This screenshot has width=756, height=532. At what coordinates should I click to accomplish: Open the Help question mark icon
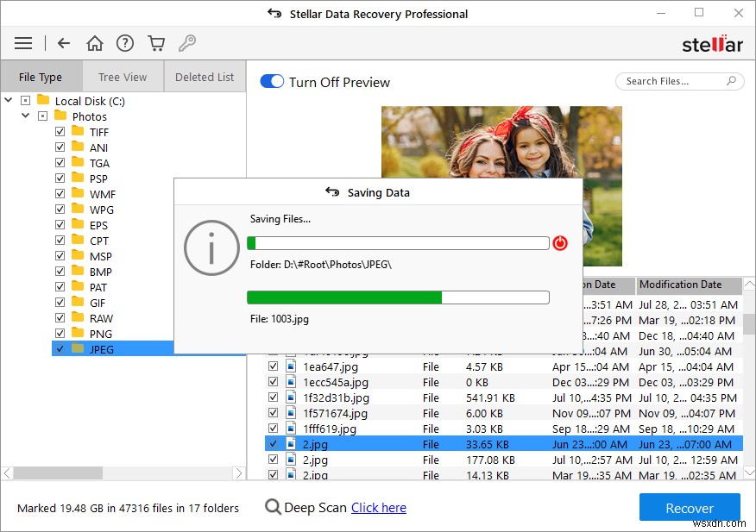[x=125, y=42]
